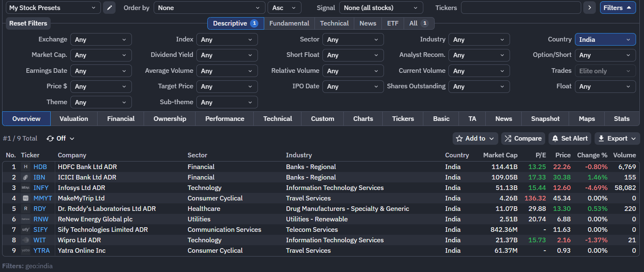The image size is (644, 272).
Task: Open the Ownership view tab
Action: pos(170,119)
